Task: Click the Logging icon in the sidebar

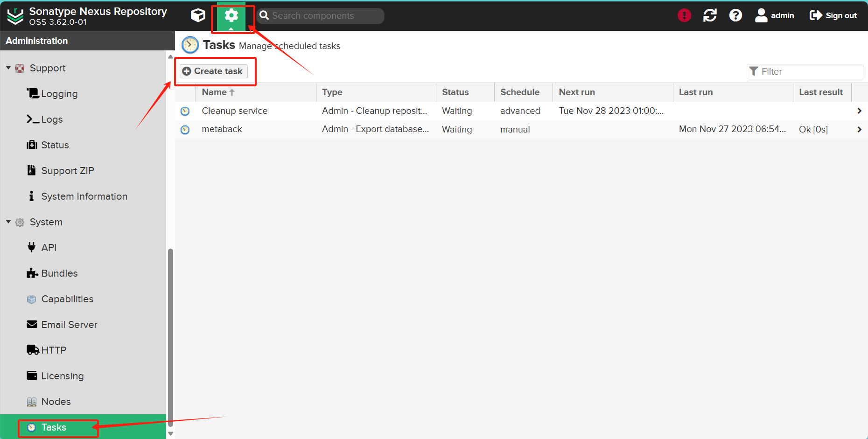Action: [33, 93]
